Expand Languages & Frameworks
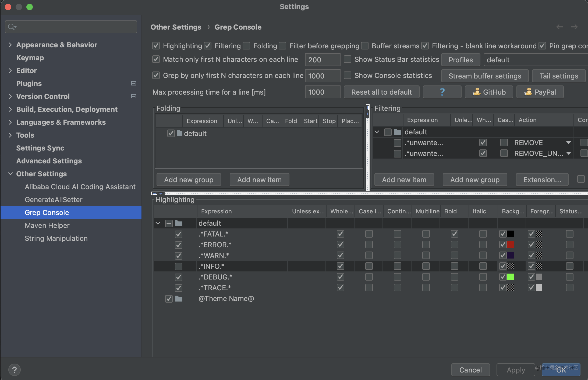This screenshot has width=588, height=380. [x=10, y=122]
